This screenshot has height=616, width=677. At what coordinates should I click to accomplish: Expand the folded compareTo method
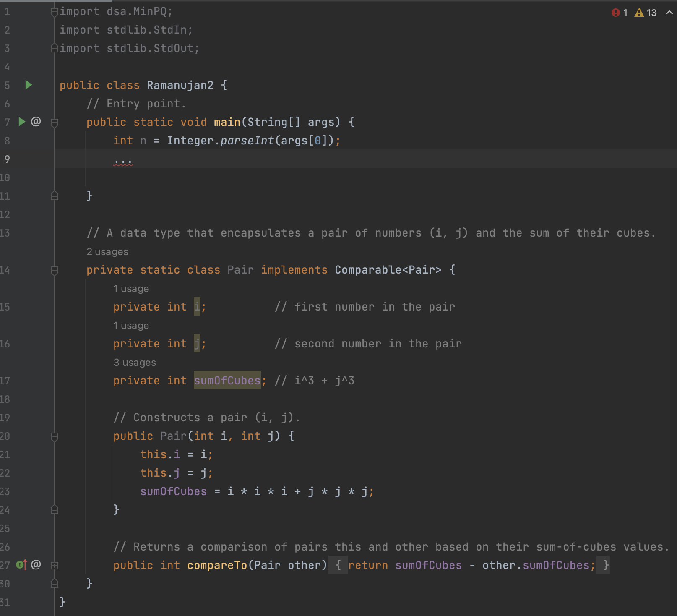[x=54, y=565]
